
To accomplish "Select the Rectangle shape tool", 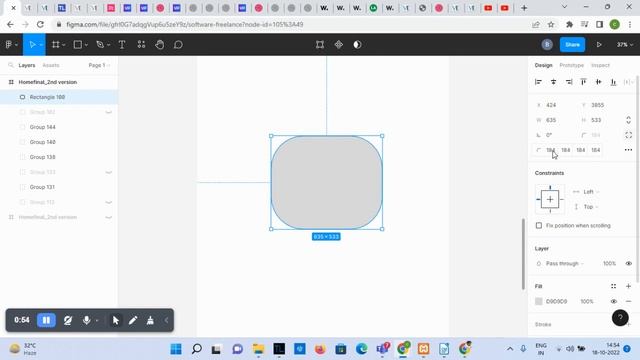I will [x=78, y=44].
